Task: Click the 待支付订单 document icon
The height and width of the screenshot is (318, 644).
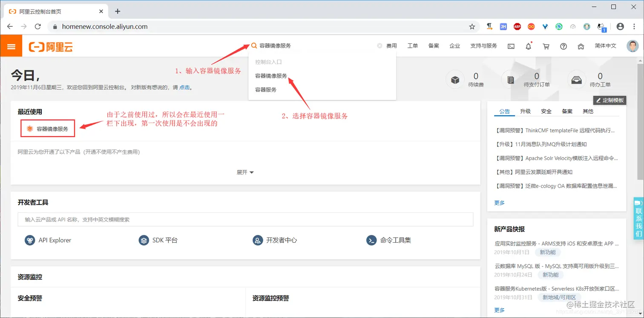Action: (x=510, y=80)
